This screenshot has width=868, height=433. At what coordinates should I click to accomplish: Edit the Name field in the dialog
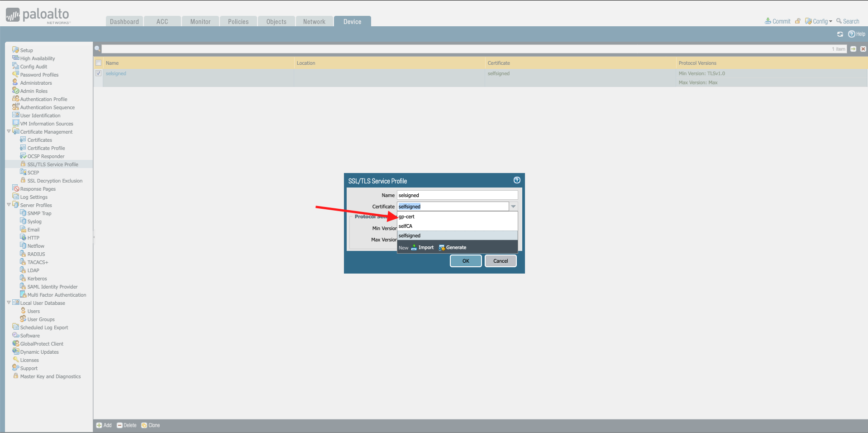(457, 195)
